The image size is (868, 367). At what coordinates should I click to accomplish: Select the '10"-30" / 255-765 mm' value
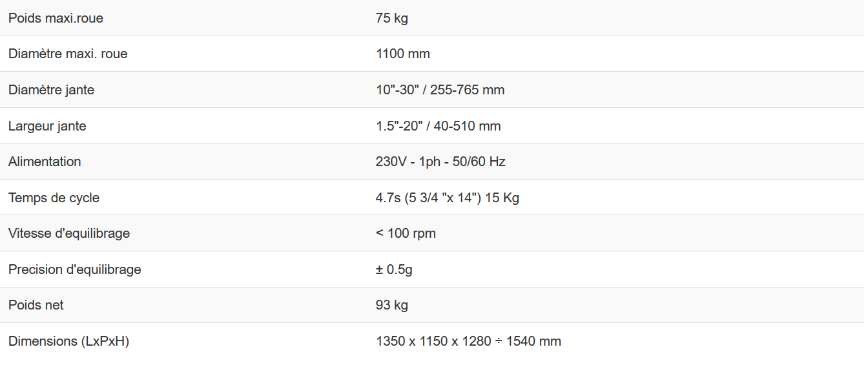440,90
